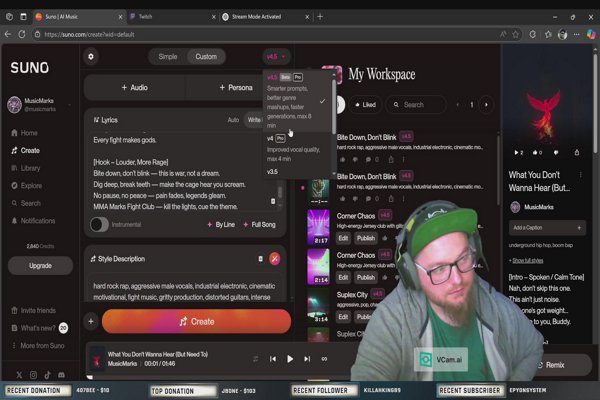Screen dimensions: 600x400
Task: Edit the Suplex City 3:14 song
Action: pos(343,317)
